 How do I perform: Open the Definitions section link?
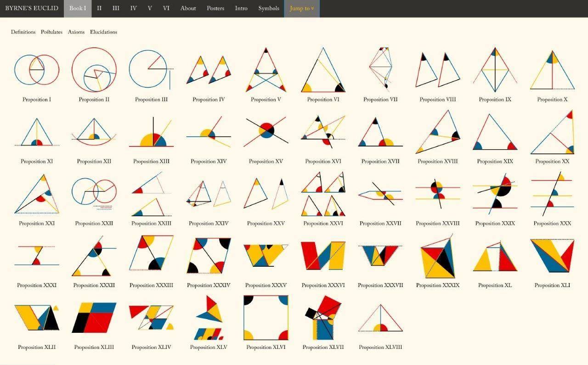[23, 32]
